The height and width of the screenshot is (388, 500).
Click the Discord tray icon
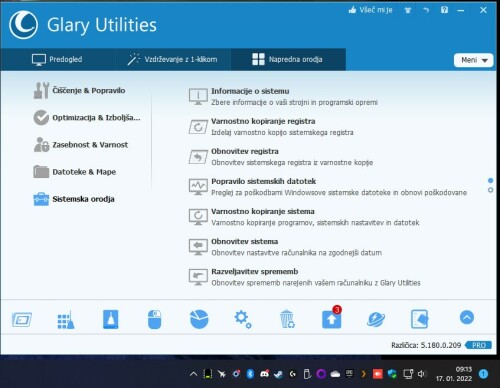(265, 374)
